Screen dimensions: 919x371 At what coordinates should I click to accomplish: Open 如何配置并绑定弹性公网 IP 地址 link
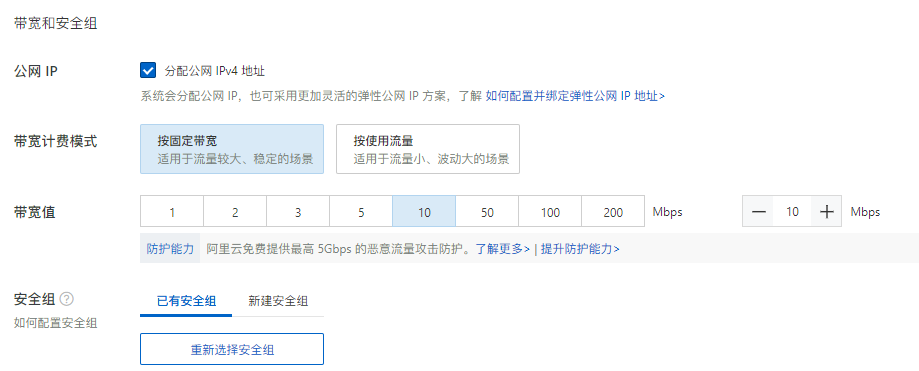pos(575,96)
